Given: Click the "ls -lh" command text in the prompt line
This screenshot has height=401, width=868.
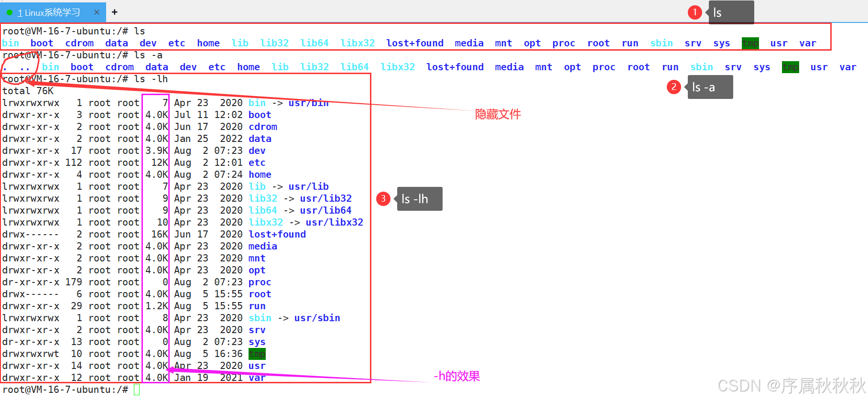Looking at the screenshot, I should click(x=151, y=79).
